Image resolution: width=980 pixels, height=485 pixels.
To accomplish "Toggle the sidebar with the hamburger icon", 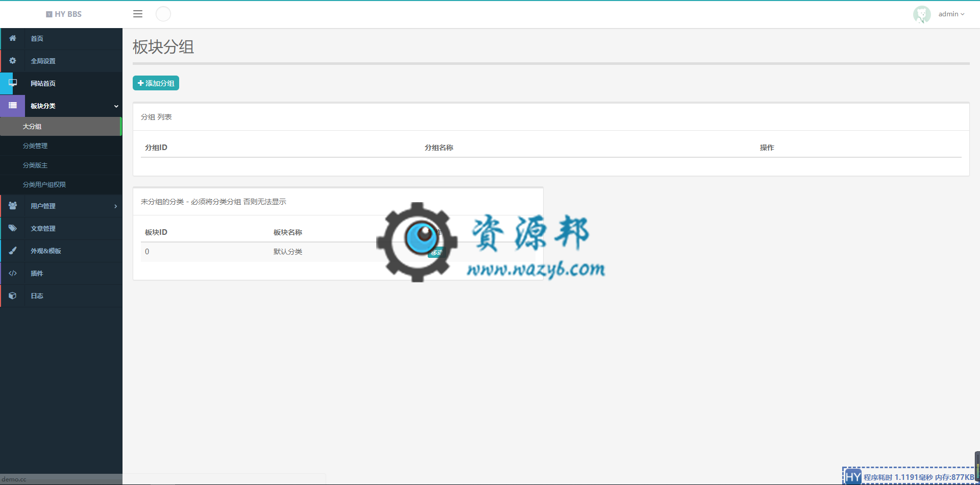I will pos(138,14).
